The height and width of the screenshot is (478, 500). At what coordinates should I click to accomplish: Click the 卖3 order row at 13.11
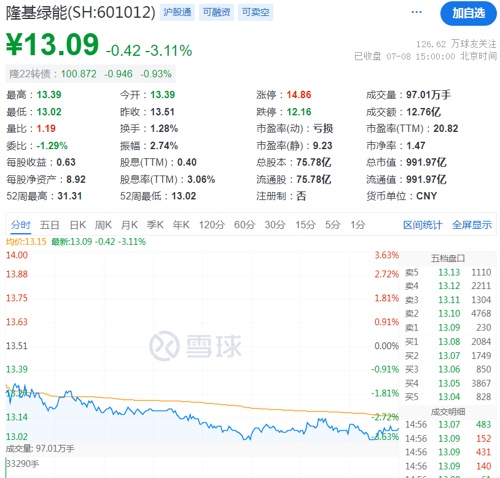pos(448,300)
